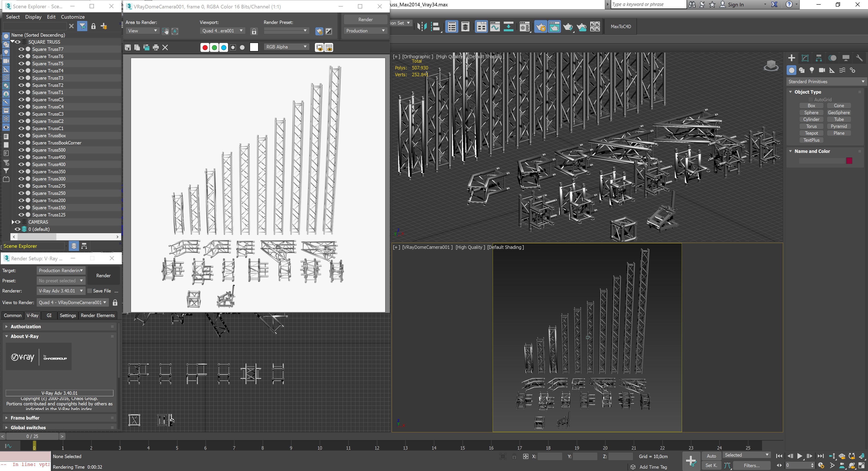Screen dimensions: 868x471
Task: Expand the CAMERAS layer in Scene Explorer
Action: 13,222
